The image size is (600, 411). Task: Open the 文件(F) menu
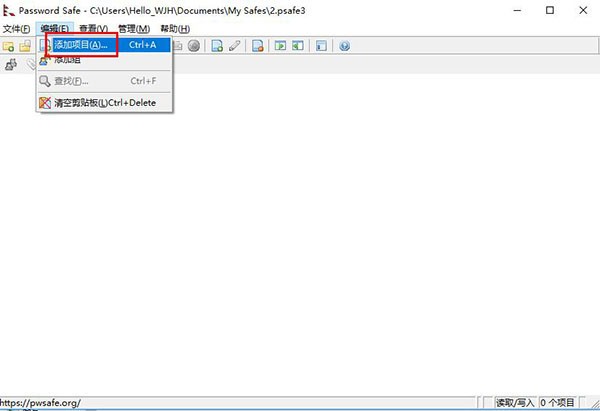[x=16, y=29]
